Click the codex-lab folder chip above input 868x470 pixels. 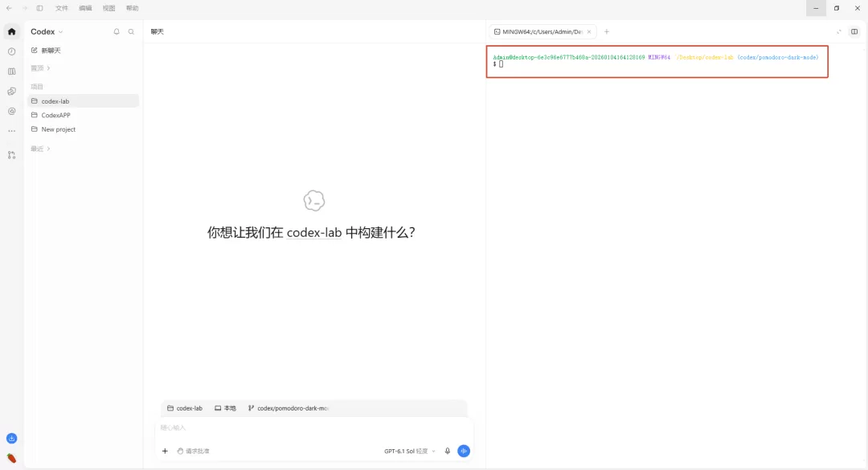pyautogui.click(x=185, y=408)
